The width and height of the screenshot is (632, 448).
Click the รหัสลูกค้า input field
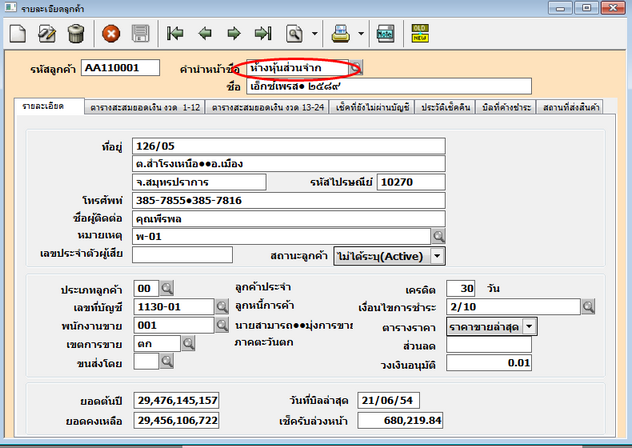(122, 69)
